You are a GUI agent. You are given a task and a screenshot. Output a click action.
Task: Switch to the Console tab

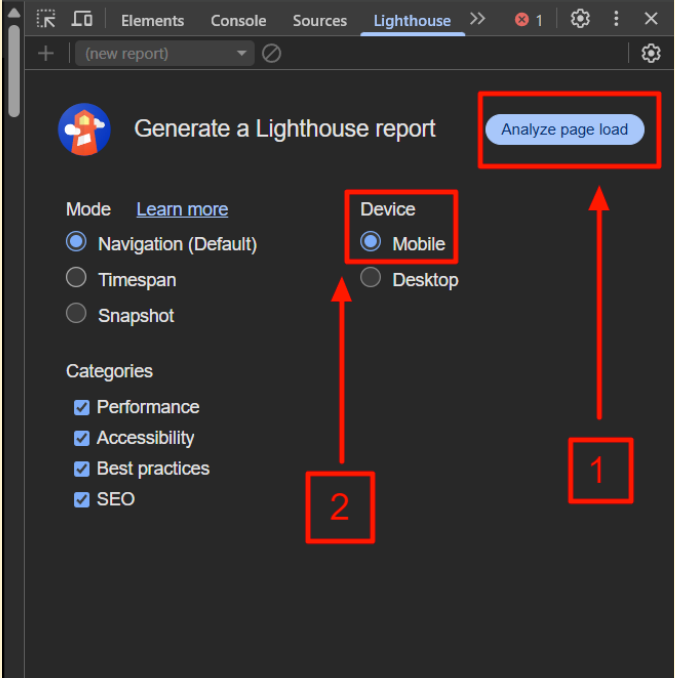point(238,21)
